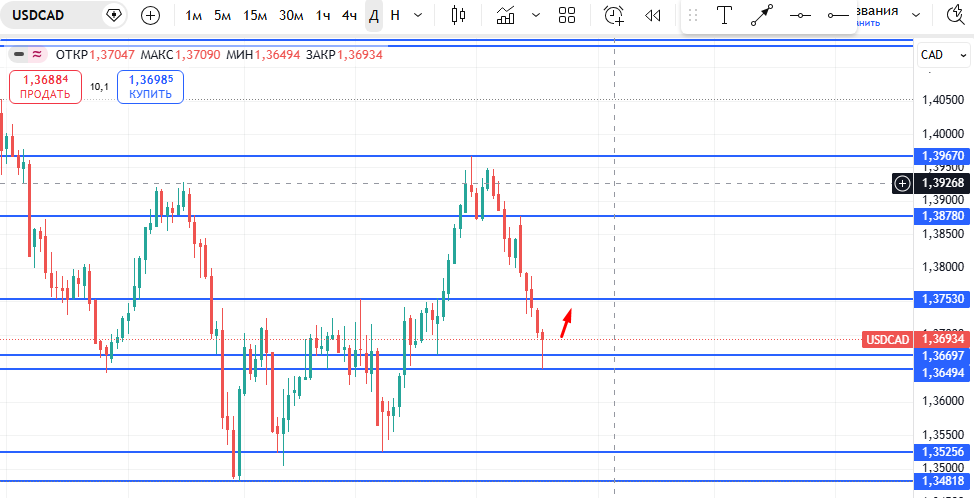Expand the layout name dropdown arrow
The height and width of the screenshot is (498, 974).
click(916, 16)
